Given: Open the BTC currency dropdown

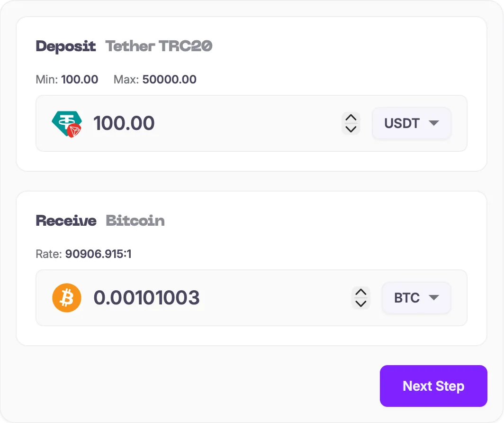Looking at the screenshot, I should click(416, 298).
